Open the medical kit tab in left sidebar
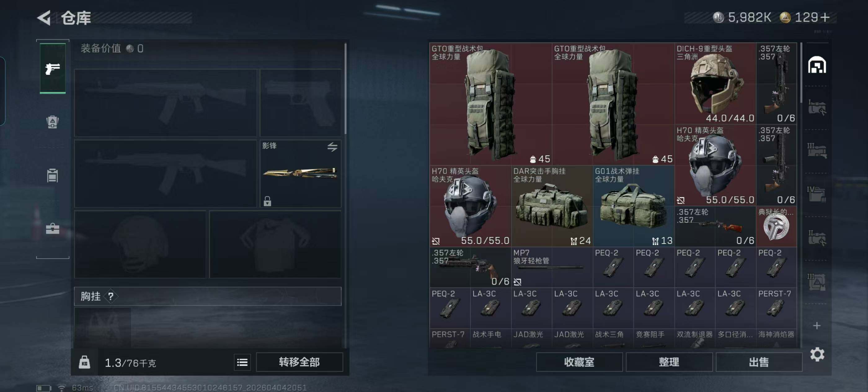Viewport: 868px width, 392px height. point(53,229)
